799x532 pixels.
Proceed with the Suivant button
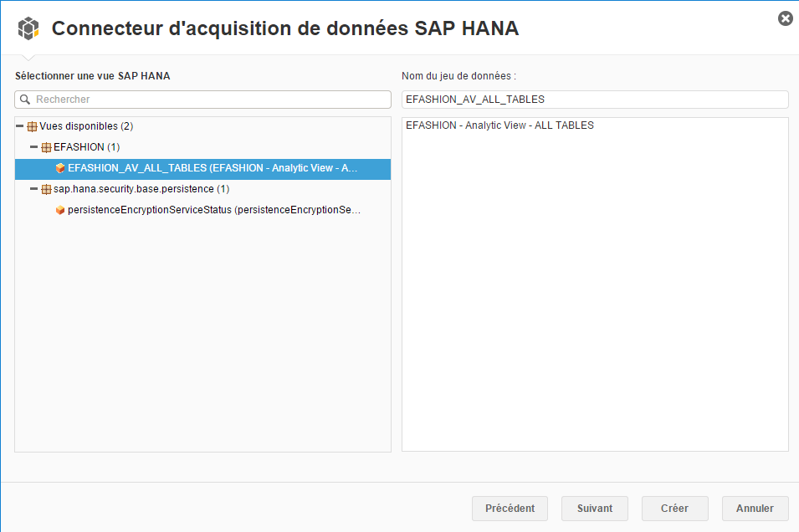tap(595, 509)
